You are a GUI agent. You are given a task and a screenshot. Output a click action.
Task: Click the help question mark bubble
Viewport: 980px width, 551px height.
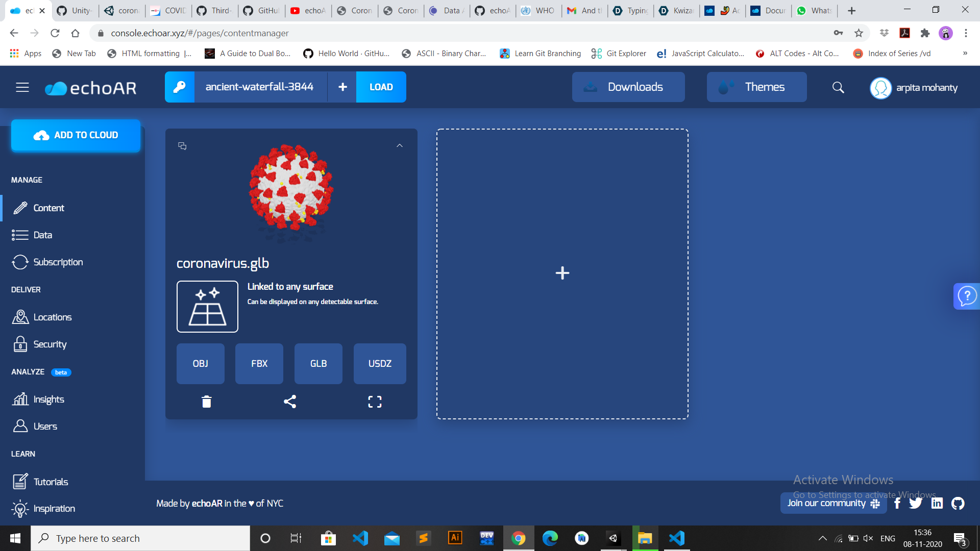(x=967, y=296)
